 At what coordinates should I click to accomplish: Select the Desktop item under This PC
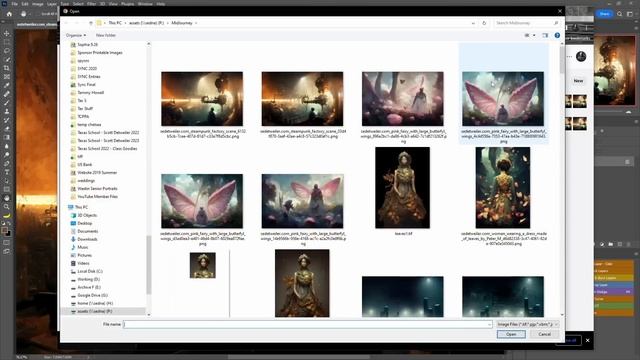(x=84, y=223)
